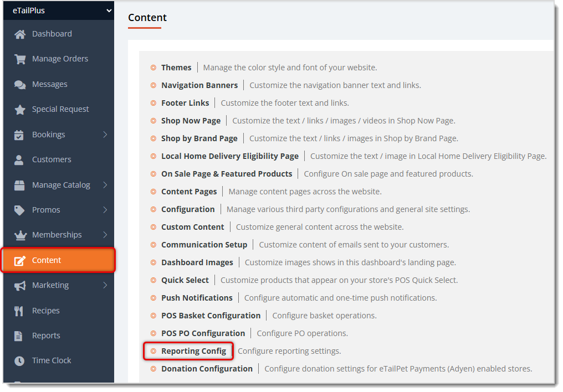Screen dimensions: 563x392
Task: Open the Configuration link
Action: (x=188, y=209)
